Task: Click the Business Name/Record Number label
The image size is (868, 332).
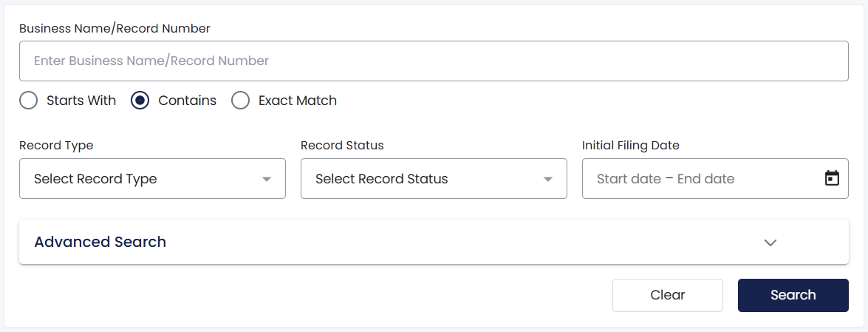Action: pyautogui.click(x=115, y=28)
